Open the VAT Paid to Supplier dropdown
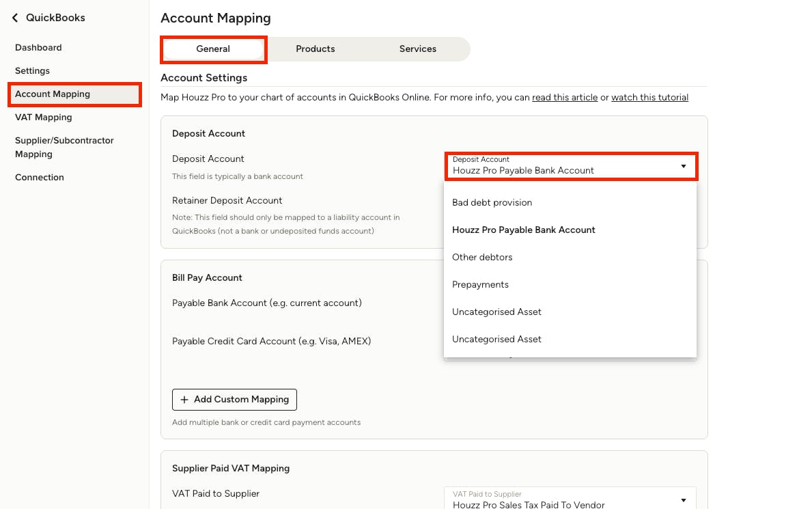This screenshot has height=509, width=812. tap(570, 499)
